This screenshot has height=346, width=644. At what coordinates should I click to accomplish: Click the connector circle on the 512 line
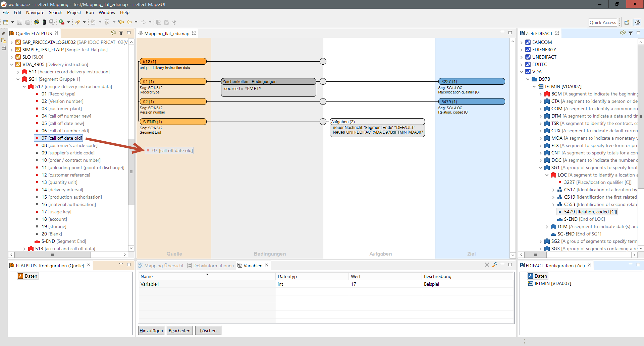click(323, 61)
